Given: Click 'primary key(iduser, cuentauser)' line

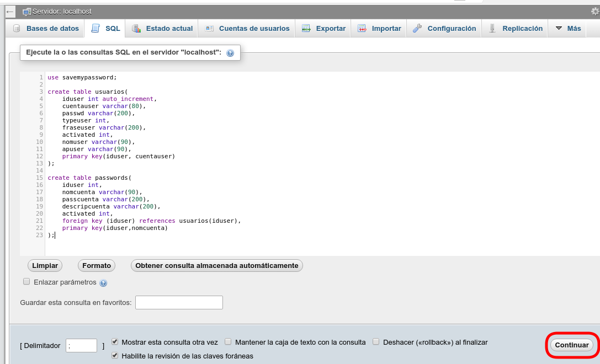Looking at the screenshot, I should click(119, 157).
